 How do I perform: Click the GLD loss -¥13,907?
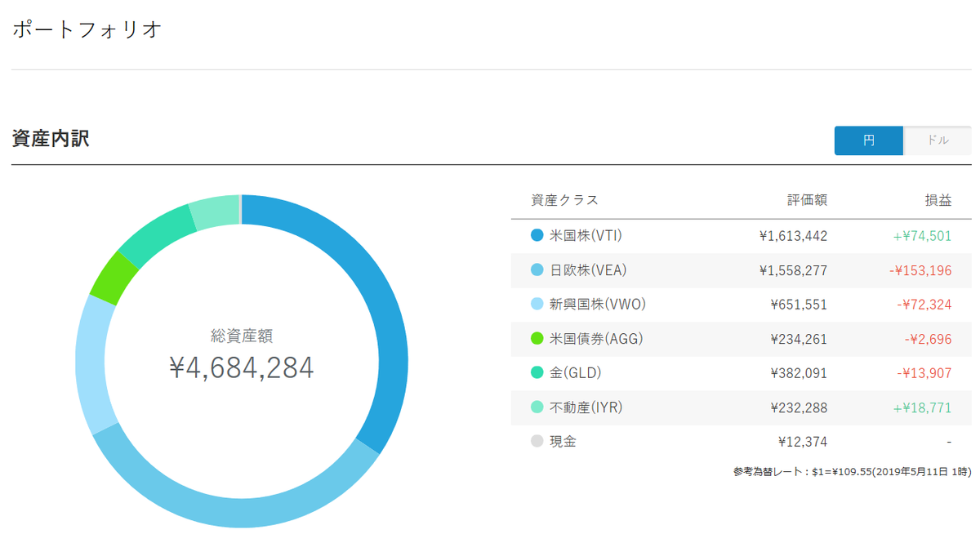pos(924,373)
